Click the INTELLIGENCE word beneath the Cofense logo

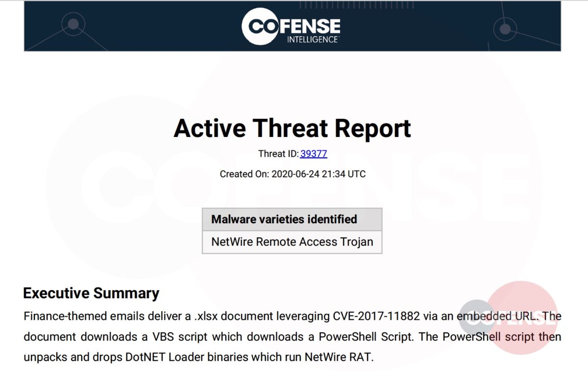pos(313,39)
